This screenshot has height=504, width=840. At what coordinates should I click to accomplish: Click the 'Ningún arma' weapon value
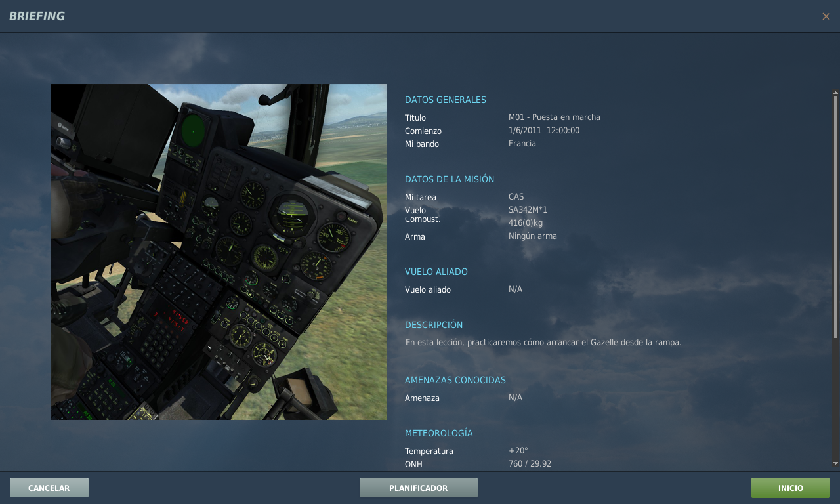[532, 236]
